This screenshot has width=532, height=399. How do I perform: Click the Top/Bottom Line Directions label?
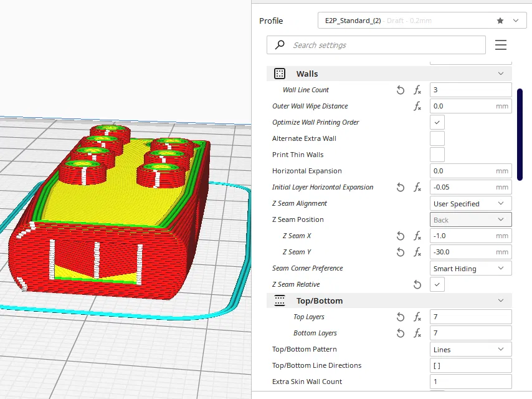coord(316,366)
